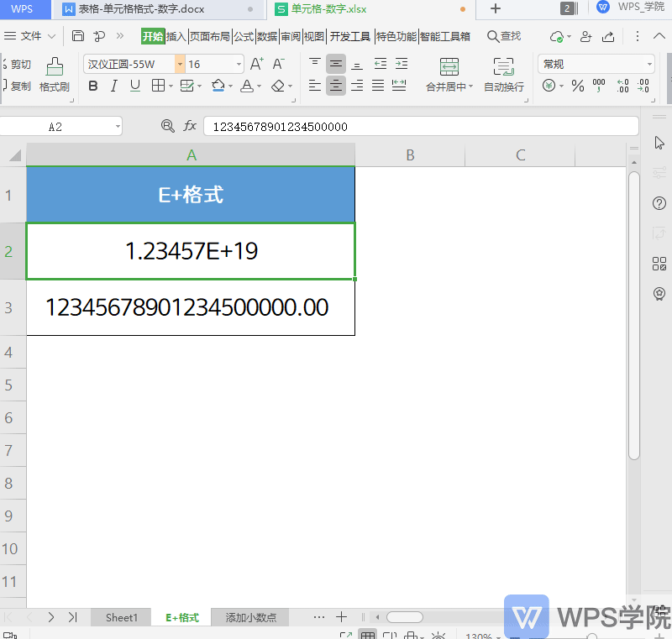
Task: Click the 查找 search button
Action: [x=504, y=36]
